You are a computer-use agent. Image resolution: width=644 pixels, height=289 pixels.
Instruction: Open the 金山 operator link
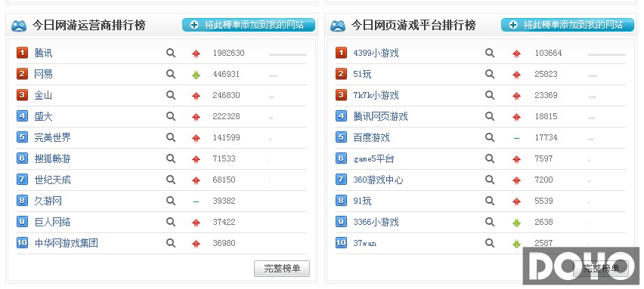coord(43,96)
